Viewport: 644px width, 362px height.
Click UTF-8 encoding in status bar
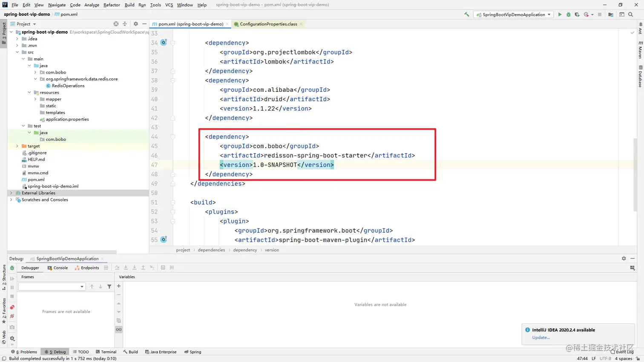tap(605, 359)
